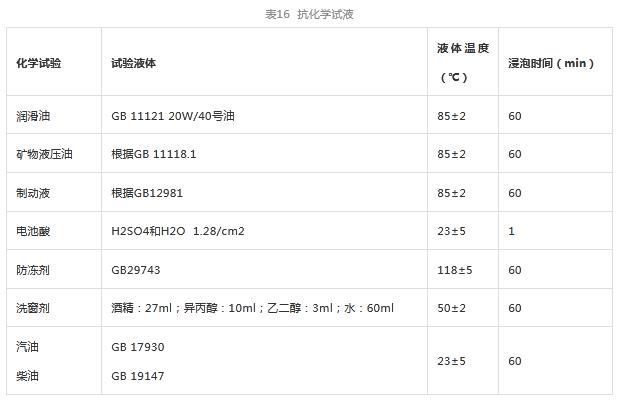Click the 根据GB 11118.1 cell
Screen dimensions: 617x404
(x=154, y=154)
